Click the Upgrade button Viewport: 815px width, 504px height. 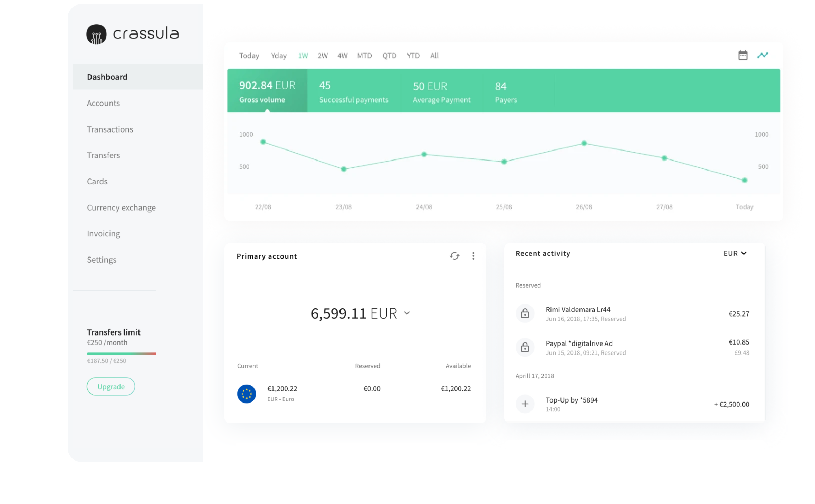click(x=111, y=386)
